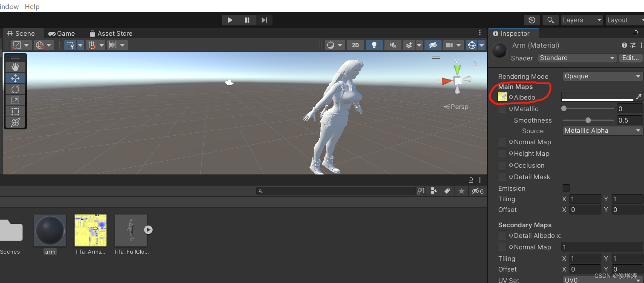644x283 pixels.
Task: Select the Hand (view) tool
Action: [15, 67]
